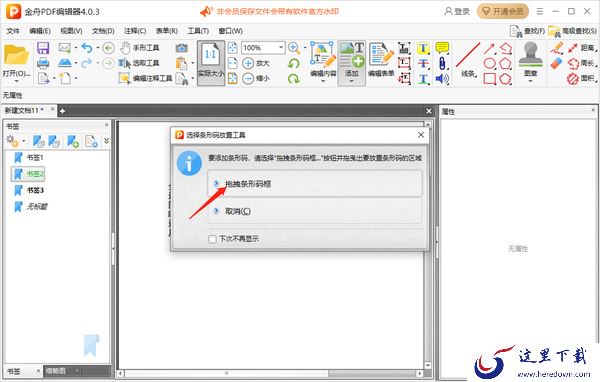
Task: Click the yellow sticky note comment icon
Action: (x=442, y=48)
